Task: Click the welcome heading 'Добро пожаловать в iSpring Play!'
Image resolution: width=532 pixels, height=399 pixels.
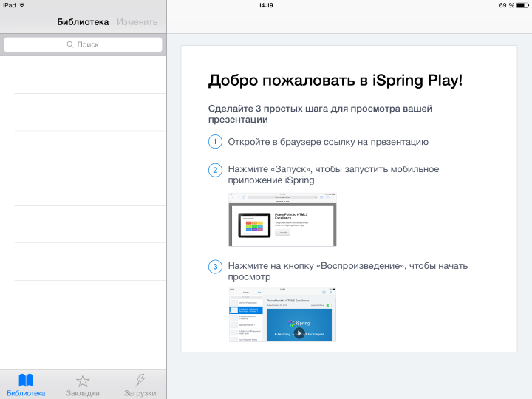Action: point(335,81)
